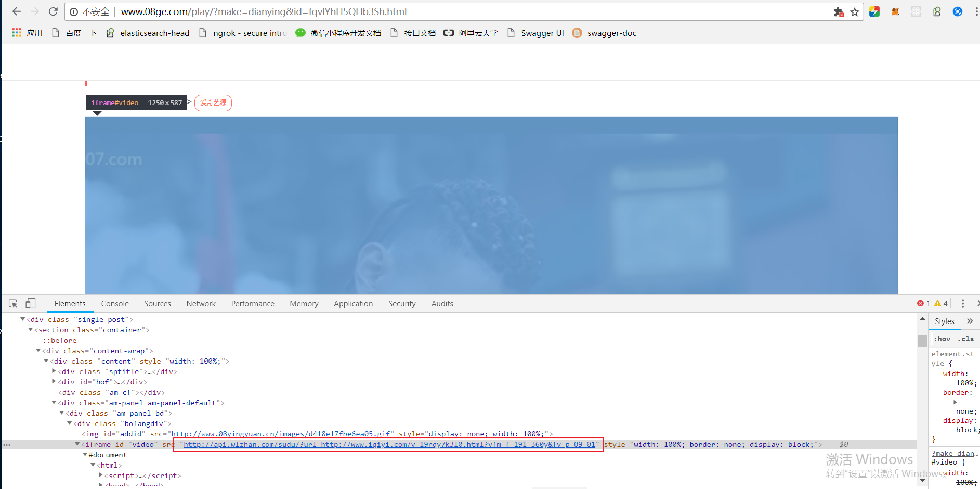Open the blue circular extension icon
980x489 pixels.
click(958, 11)
